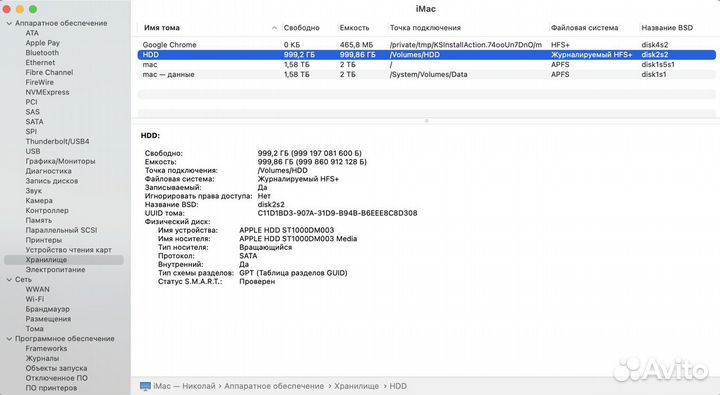Open the SATA sidebar item

pyautogui.click(x=34, y=122)
